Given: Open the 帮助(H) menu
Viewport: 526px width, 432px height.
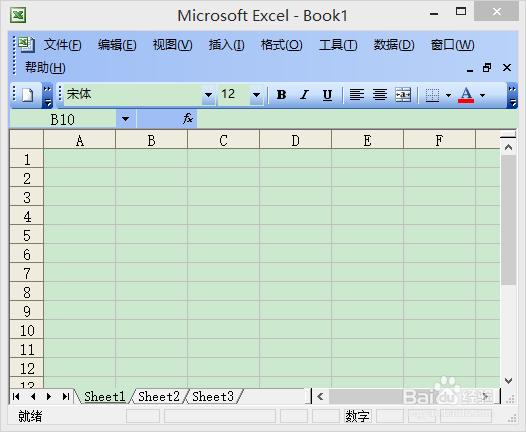Looking at the screenshot, I should [x=45, y=68].
